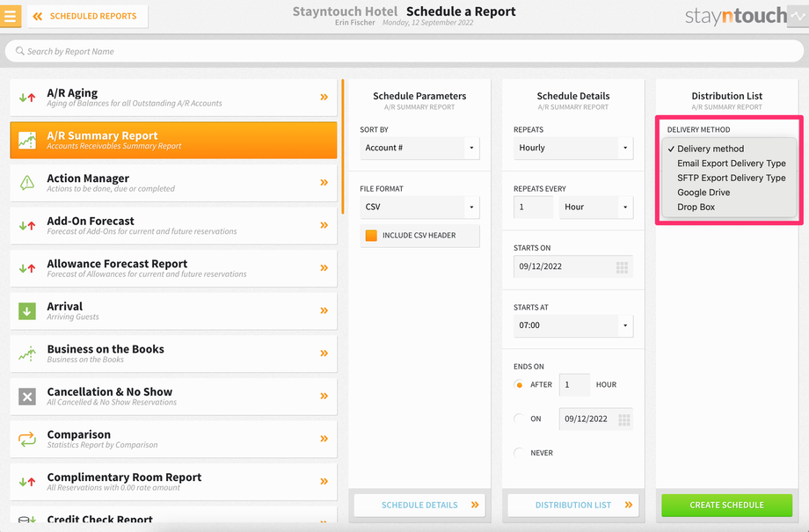
Task: Open the File Format CSV dropdown
Action: [419, 207]
